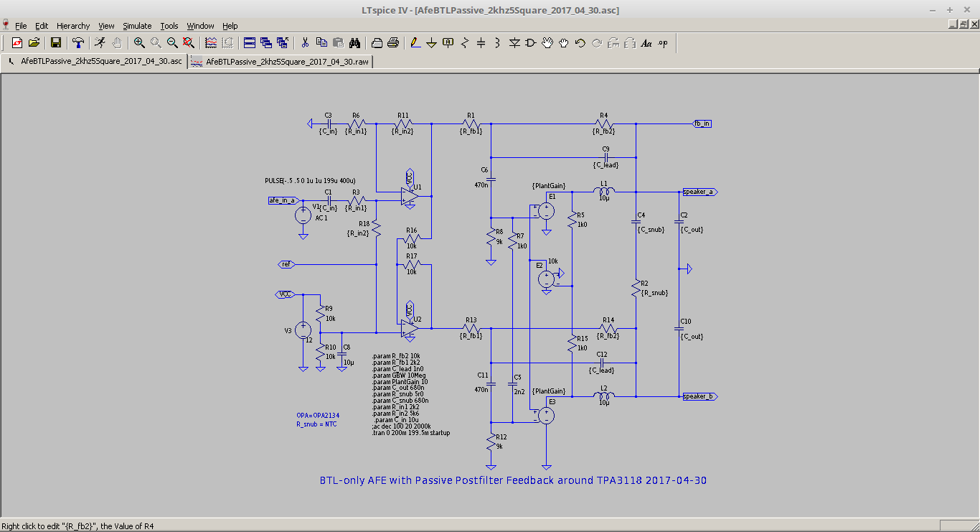Select the Resistor placement tool
This screenshot has height=532, width=980.
pyautogui.click(x=464, y=43)
